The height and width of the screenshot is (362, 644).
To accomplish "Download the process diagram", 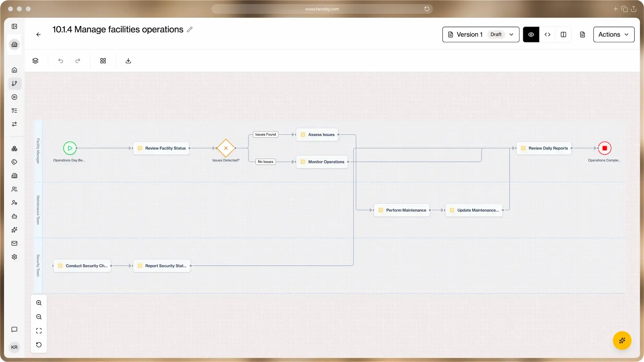I will click(128, 61).
